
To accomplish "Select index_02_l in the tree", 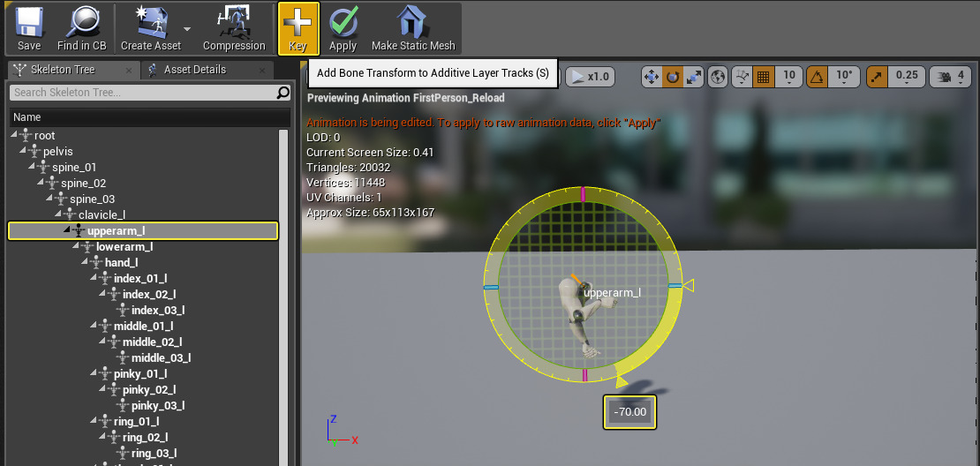I will click(x=149, y=294).
